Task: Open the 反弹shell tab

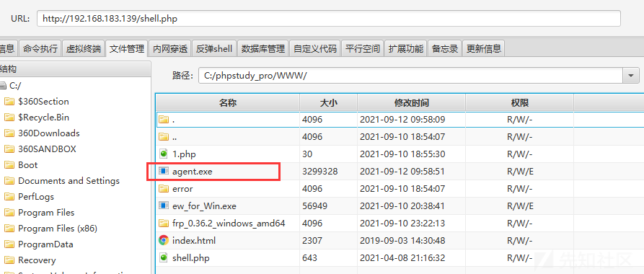Action: click(x=214, y=48)
